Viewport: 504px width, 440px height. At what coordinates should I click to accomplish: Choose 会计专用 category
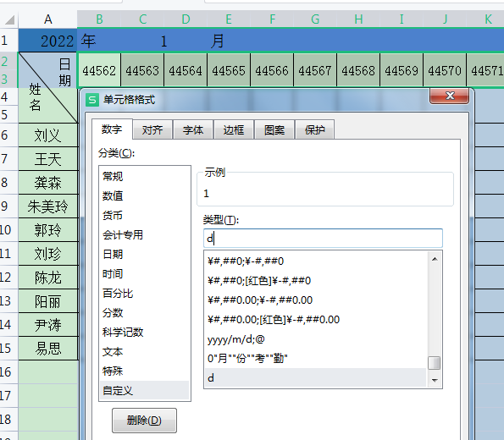tap(145, 234)
